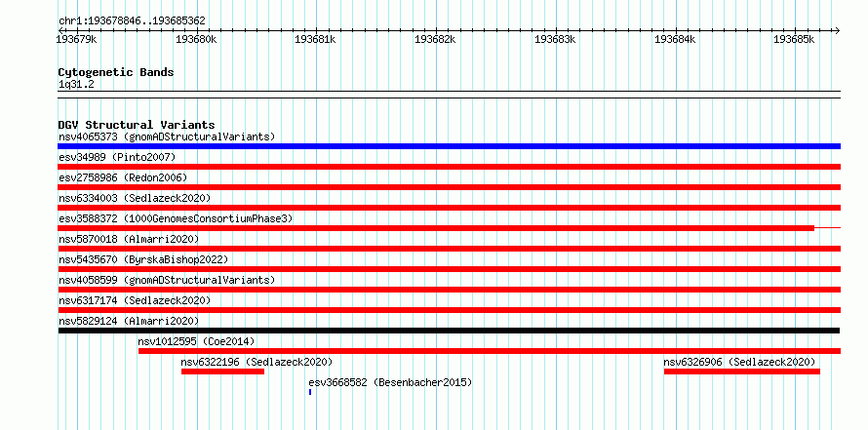Click the red bar under esv2758986
Viewport: 868px width, 430px height.
point(449,187)
